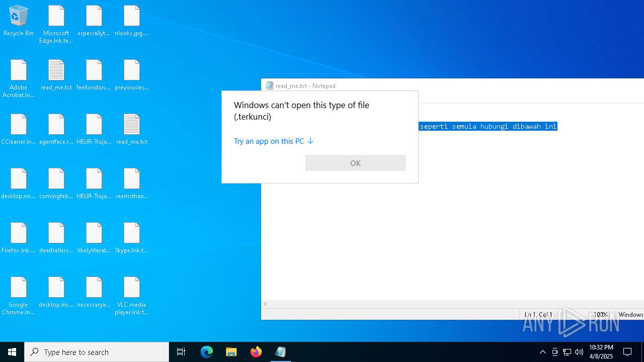Image resolution: width=644 pixels, height=362 pixels.
Task: Select the Skype.lnk file icon
Action: pos(132,238)
